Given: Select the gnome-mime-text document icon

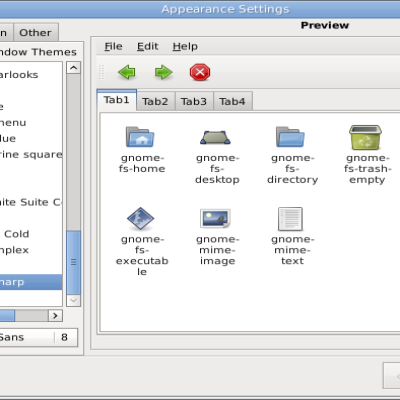Looking at the screenshot, I should click(290, 219).
